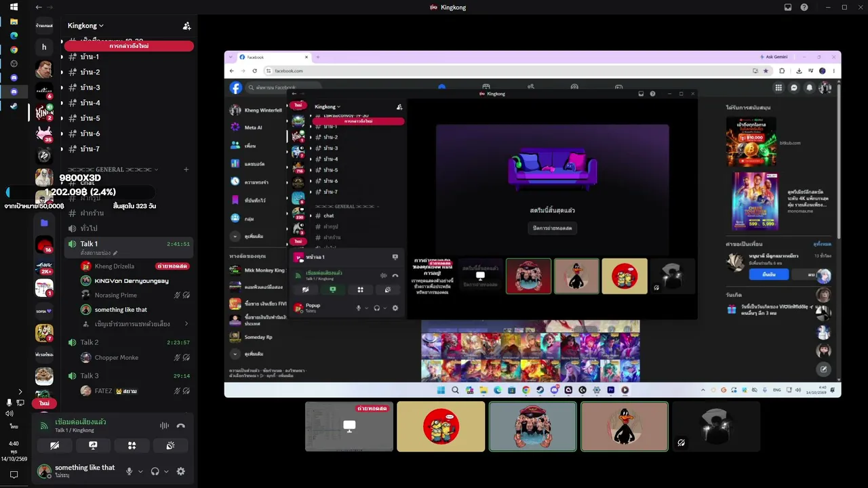Open user settings gear icon
This screenshot has width=868, height=488.
[x=181, y=471]
